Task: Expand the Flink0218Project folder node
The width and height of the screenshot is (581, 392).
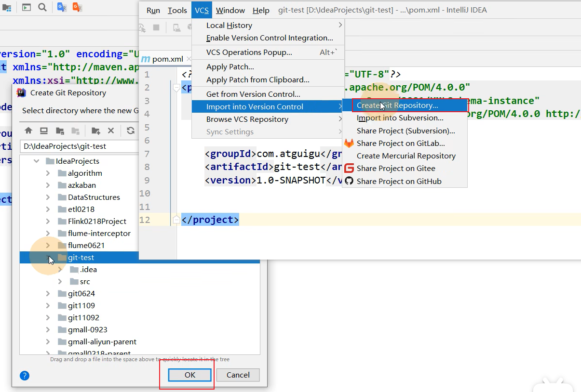Action: coord(48,222)
